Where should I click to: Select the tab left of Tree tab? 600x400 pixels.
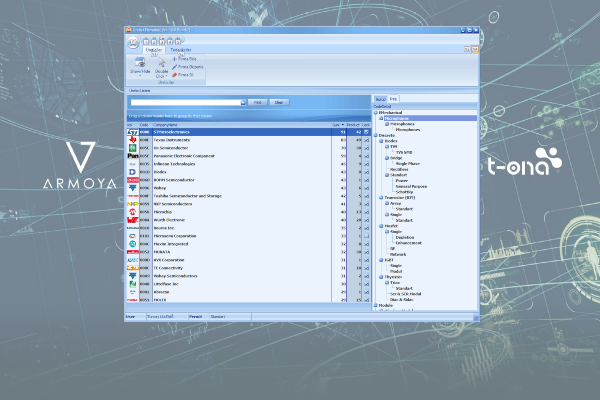point(380,99)
